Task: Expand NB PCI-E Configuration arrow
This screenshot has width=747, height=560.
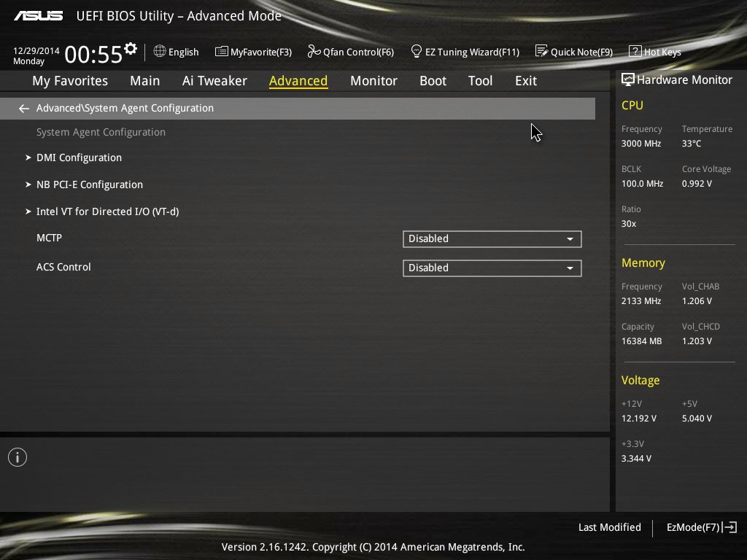Action: [28, 184]
